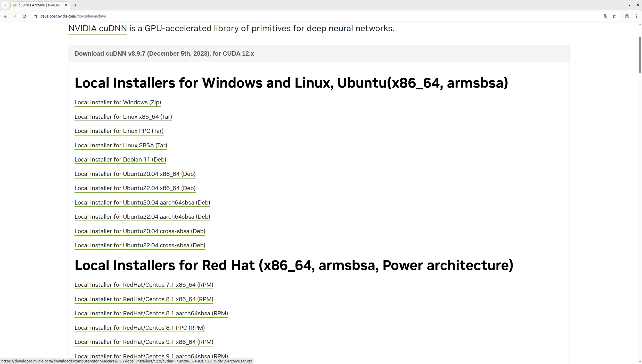The image size is (642, 364).
Task: Open a new tab with plus button
Action: pos(75,5)
